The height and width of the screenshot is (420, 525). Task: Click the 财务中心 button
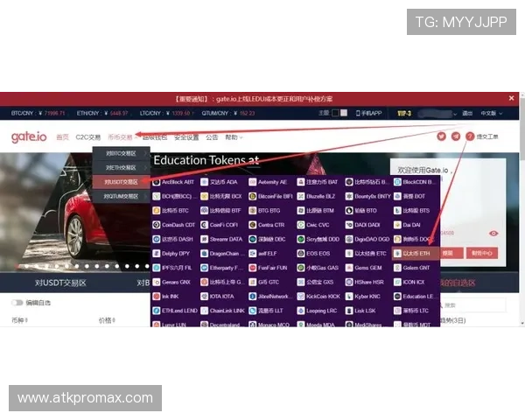click(483, 253)
